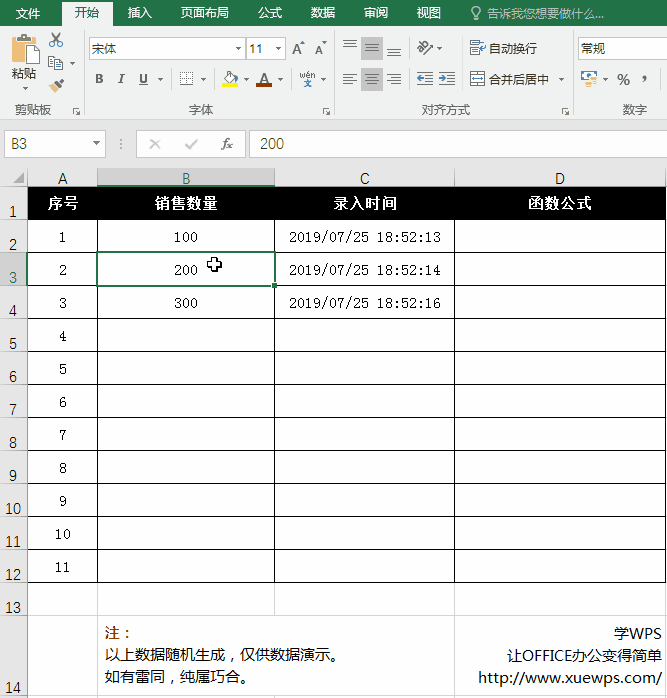Select column D header

pyautogui.click(x=560, y=179)
